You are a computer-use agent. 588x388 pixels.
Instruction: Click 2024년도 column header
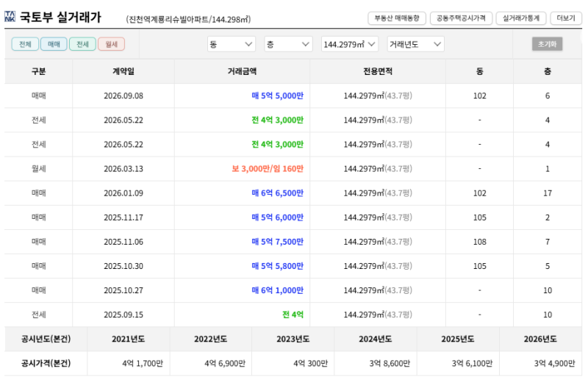[376, 339]
